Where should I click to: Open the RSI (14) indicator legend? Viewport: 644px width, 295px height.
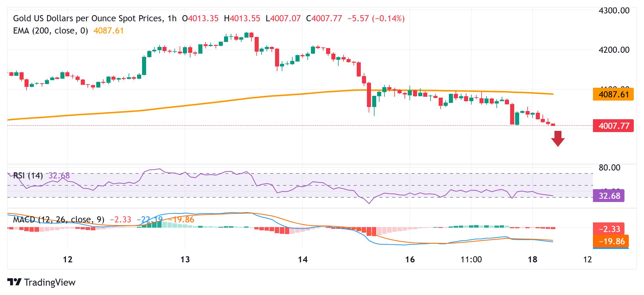coord(28,175)
